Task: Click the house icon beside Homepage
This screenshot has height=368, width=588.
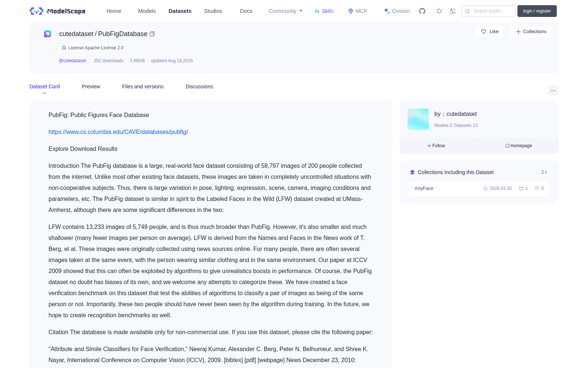Action: (508, 146)
